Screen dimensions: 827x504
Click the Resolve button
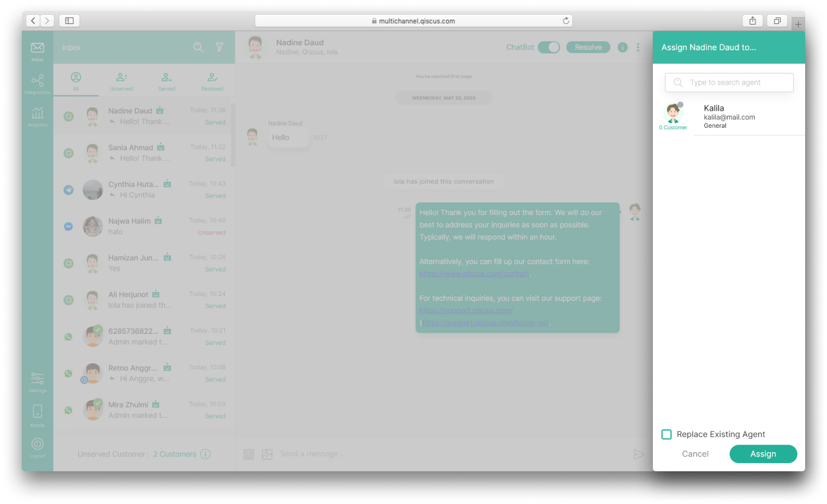(x=588, y=47)
